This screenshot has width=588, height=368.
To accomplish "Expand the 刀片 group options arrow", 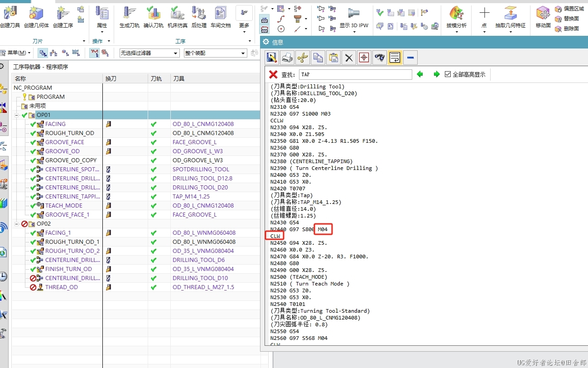I will click(83, 41).
